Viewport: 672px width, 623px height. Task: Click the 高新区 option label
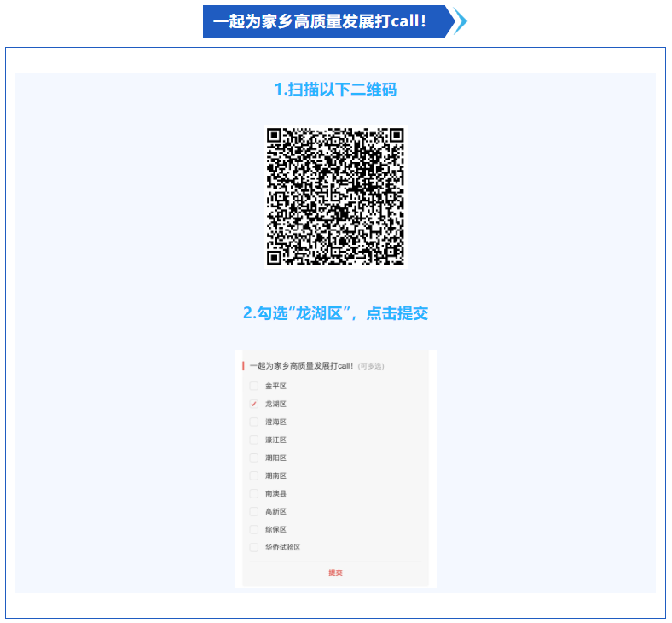point(275,511)
